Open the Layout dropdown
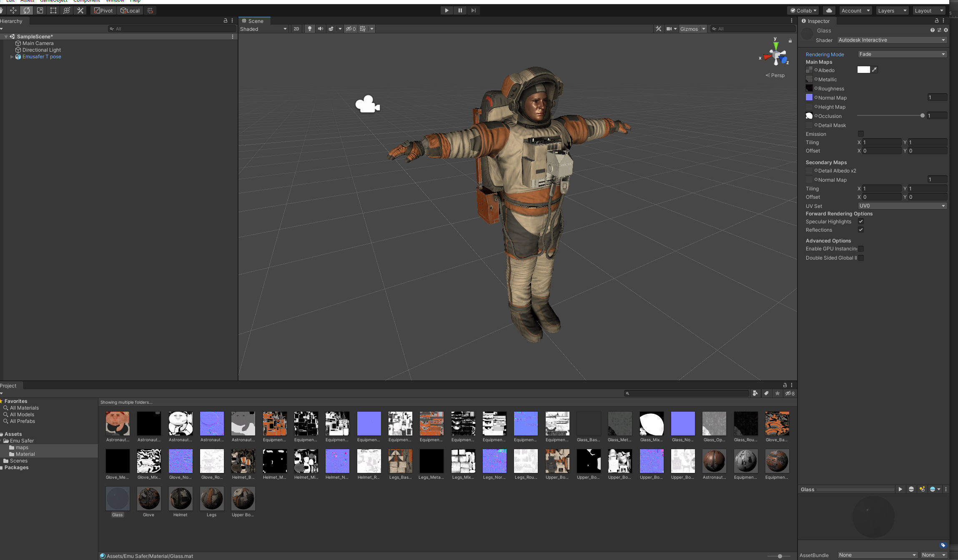Image resolution: width=958 pixels, height=560 pixels. [928, 10]
